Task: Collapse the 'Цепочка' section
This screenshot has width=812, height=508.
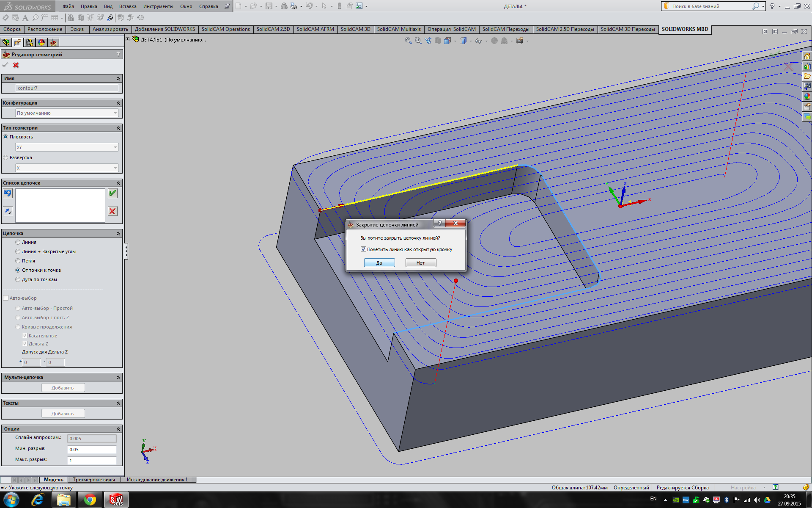Action: click(x=118, y=234)
